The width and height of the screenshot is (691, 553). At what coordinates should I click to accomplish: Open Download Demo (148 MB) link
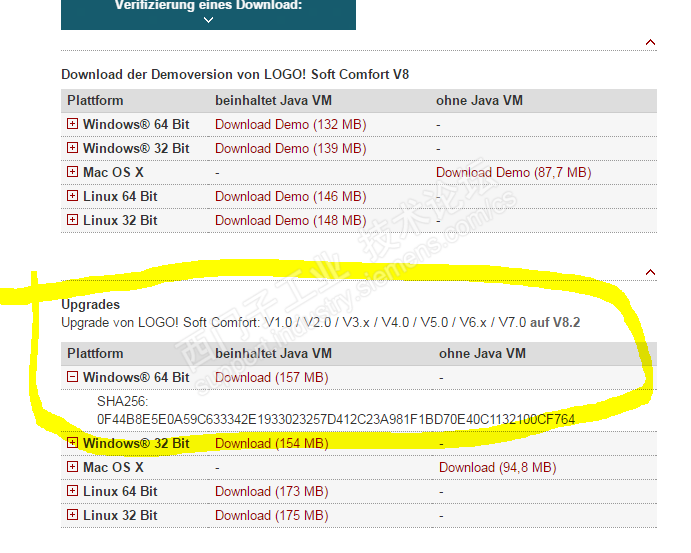coord(291,221)
